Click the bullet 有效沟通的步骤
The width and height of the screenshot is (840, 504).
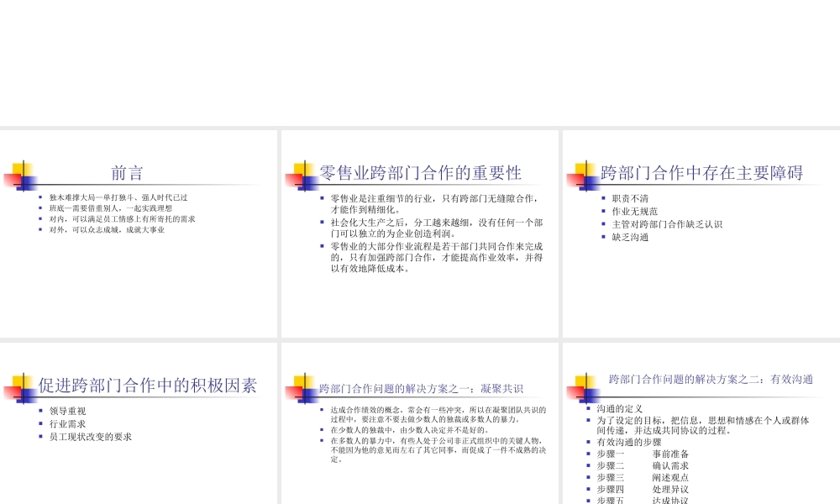(629, 443)
